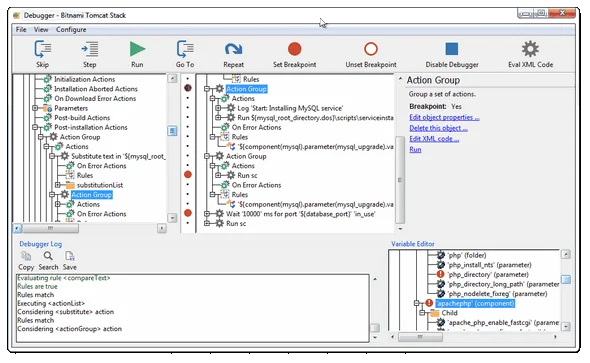Save the debugger log to file

point(70,256)
